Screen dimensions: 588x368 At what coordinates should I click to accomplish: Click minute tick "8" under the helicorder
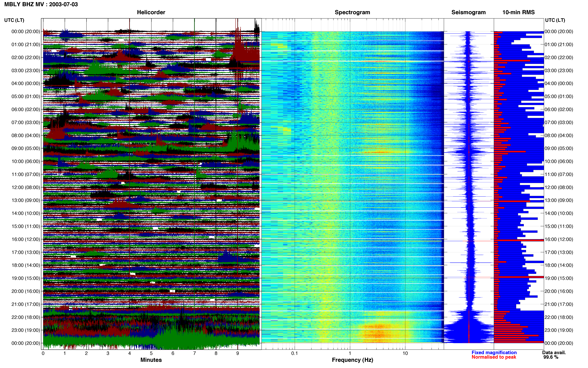click(216, 353)
